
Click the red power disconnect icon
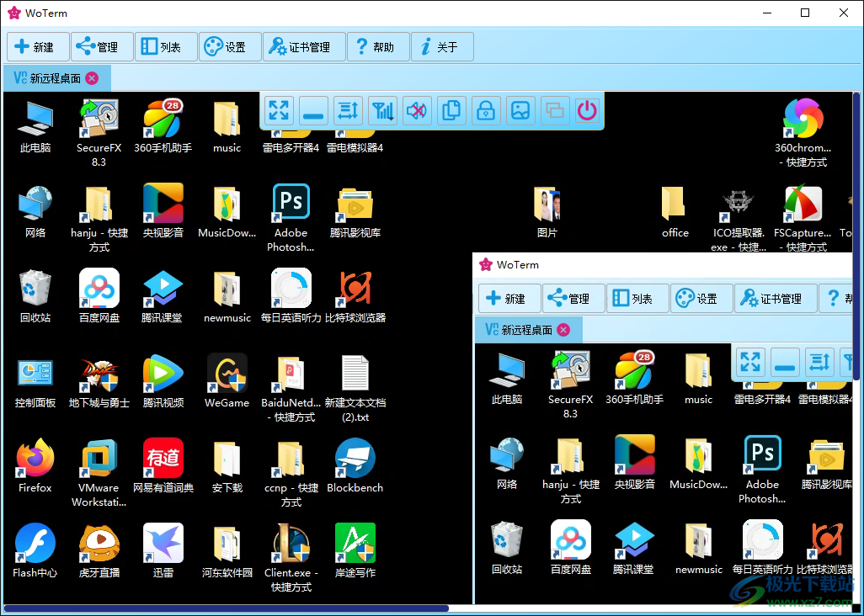(x=588, y=110)
